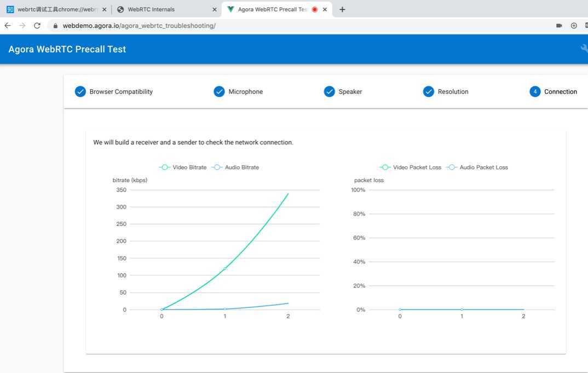The width and height of the screenshot is (588, 373).
Task: Open a new browser tab with plus button
Action: pos(342,9)
